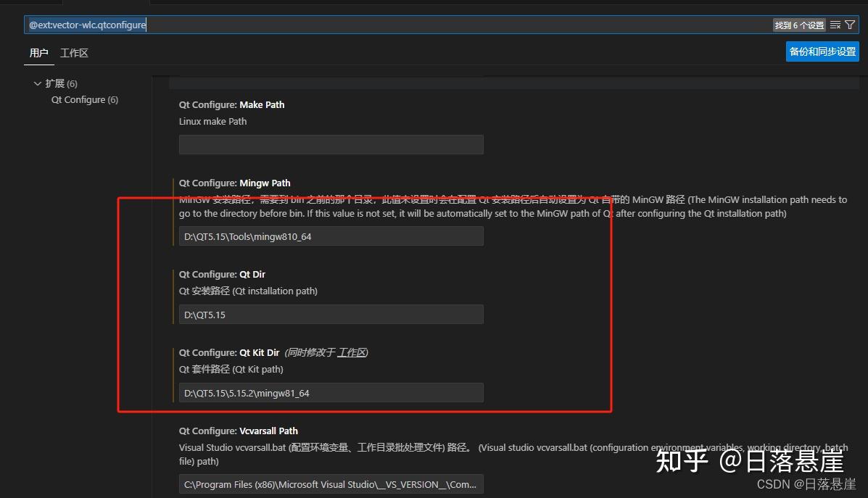Focus the Linux make Path input field
The width and height of the screenshot is (868, 498).
pos(331,144)
